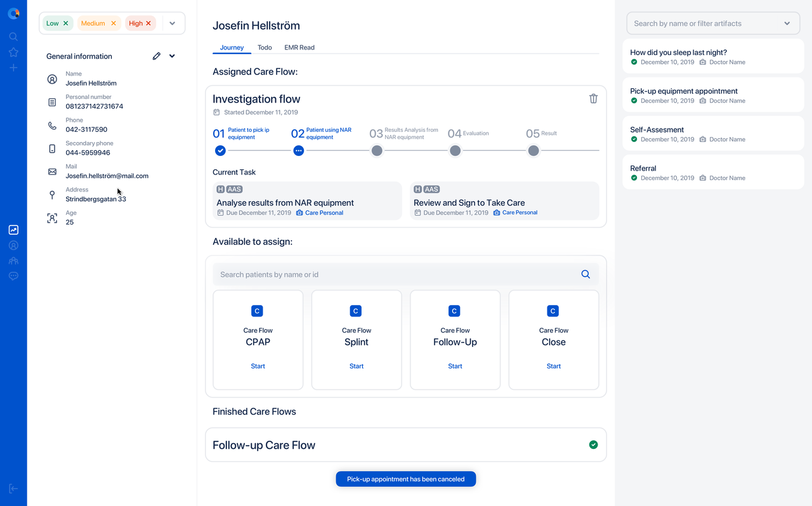This screenshot has height=506, width=812.
Task: Open favorites star icon in sidebar
Action: pyautogui.click(x=13, y=52)
